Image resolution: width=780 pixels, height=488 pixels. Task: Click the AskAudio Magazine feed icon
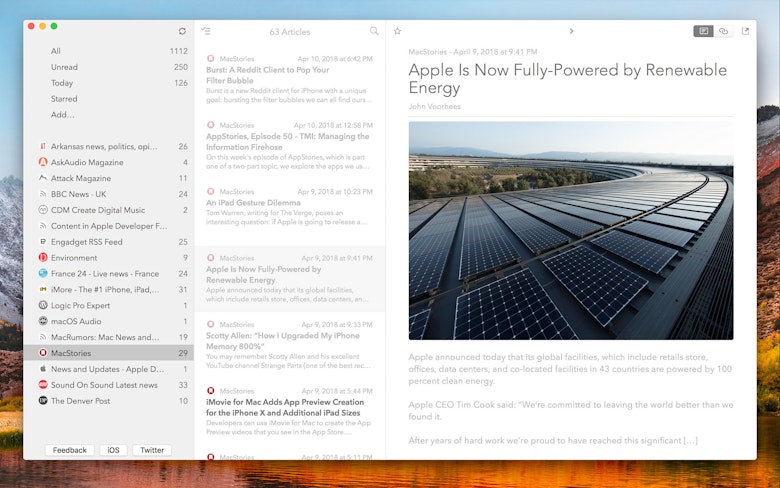(43, 162)
